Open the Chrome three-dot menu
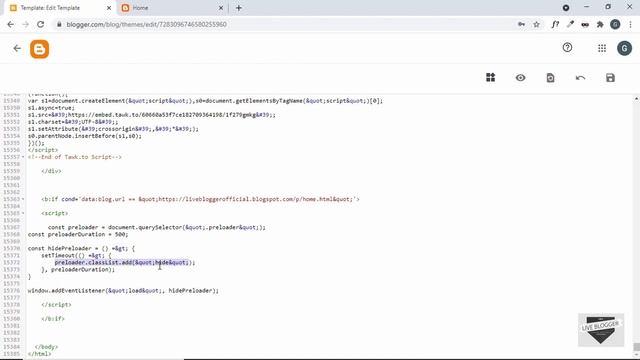640x360 pixels. [630, 24]
